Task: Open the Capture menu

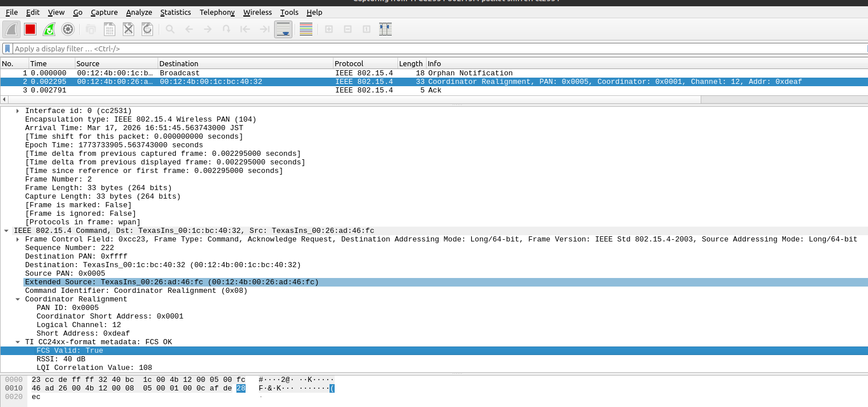Action: coord(104,12)
